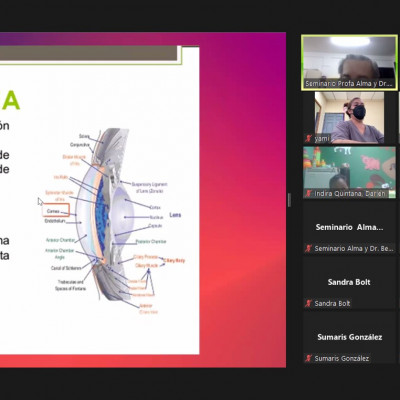This screenshot has height=400, width=400.
Task: Click the Seminario Profa Alma y Dr... name label
Action: pos(348,84)
